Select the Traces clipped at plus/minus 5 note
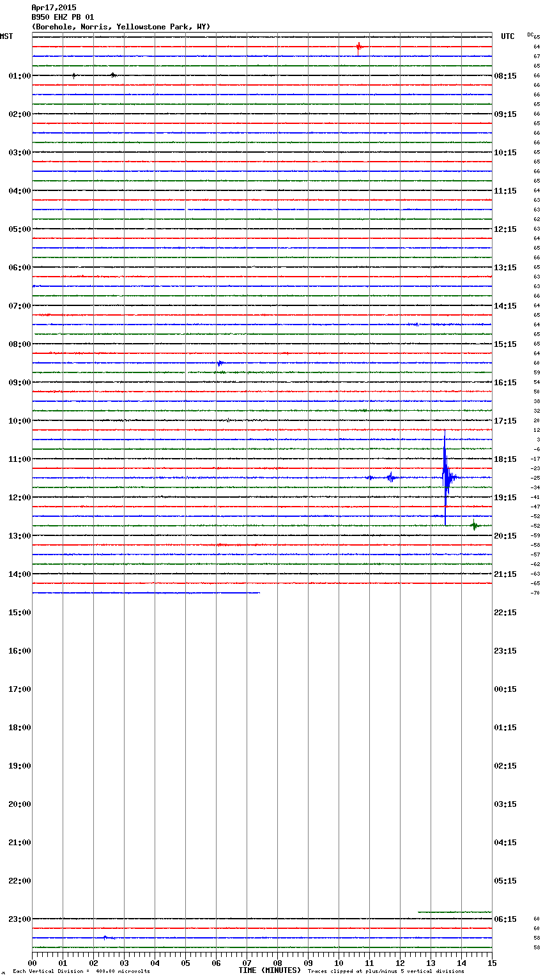The image size is (543, 980). [386, 972]
